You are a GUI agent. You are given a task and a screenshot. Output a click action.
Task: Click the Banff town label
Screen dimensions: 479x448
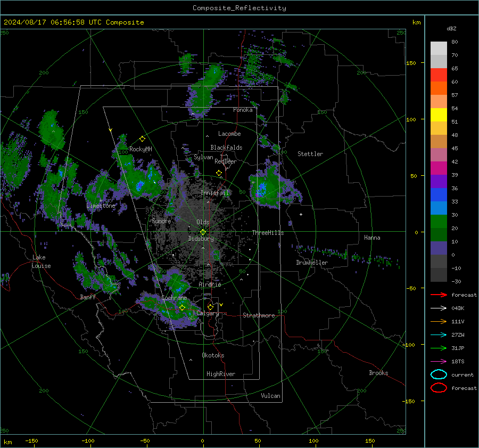click(x=88, y=297)
